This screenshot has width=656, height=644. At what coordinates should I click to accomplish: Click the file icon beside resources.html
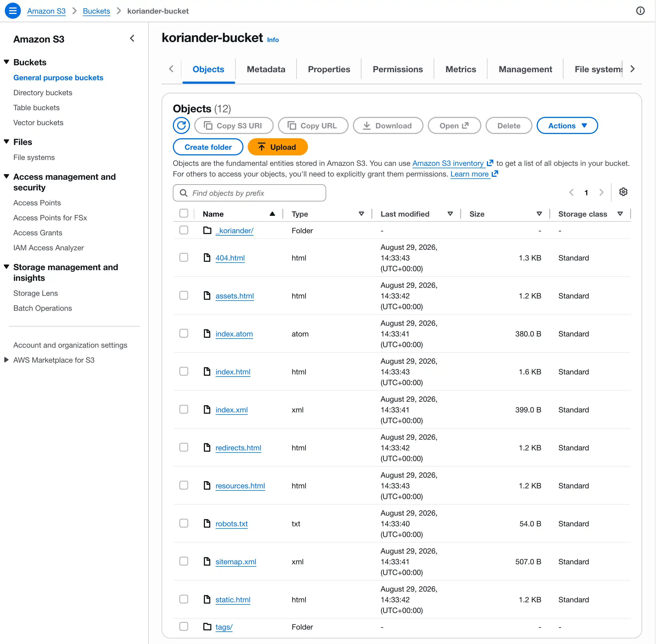tap(207, 485)
